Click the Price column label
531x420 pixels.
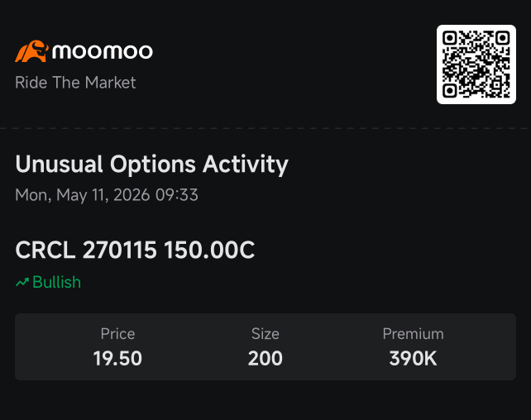pyautogui.click(x=117, y=334)
